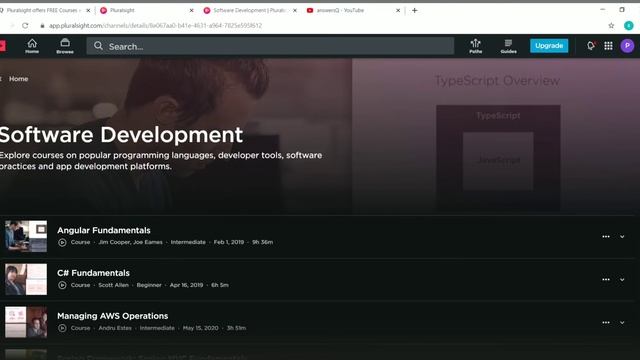This screenshot has width=640, height=360.
Task: Close the Pluralsight tab
Action: (191, 10)
